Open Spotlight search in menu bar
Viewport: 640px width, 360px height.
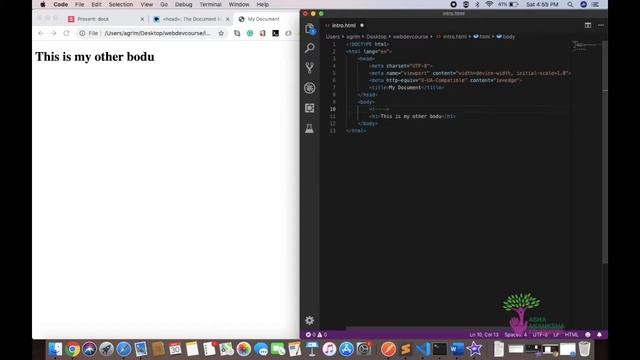pos(570,4)
